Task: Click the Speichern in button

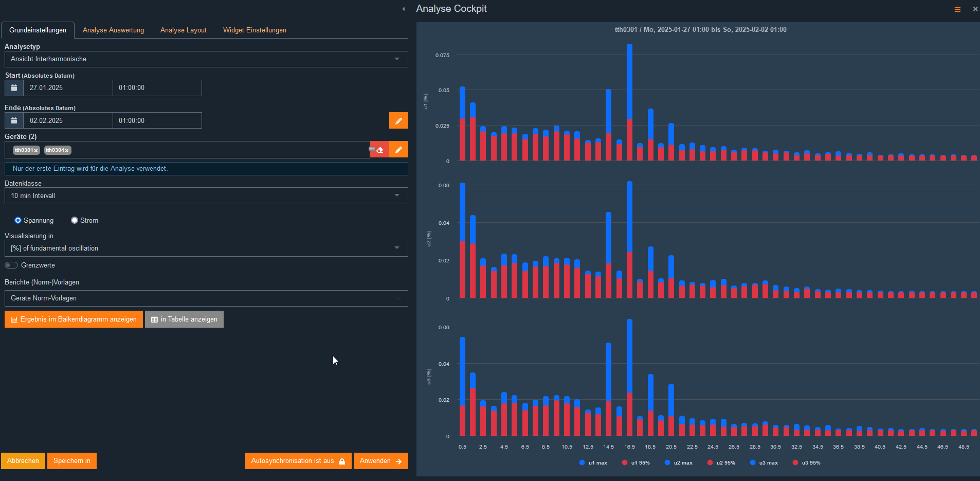Action: point(71,461)
